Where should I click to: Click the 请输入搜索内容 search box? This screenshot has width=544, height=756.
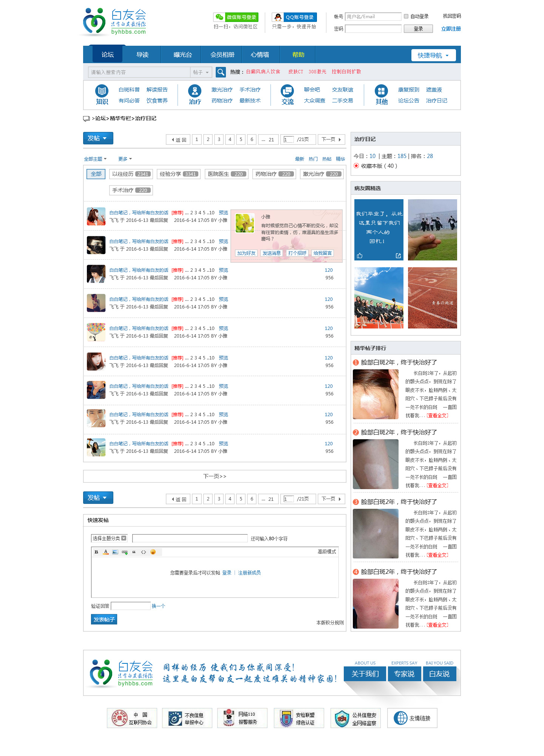pyautogui.click(x=139, y=72)
